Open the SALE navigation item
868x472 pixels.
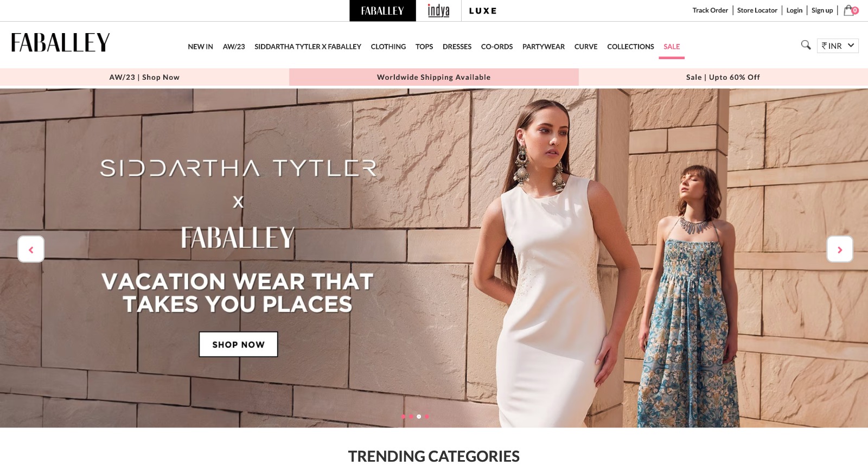click(672, 47)
